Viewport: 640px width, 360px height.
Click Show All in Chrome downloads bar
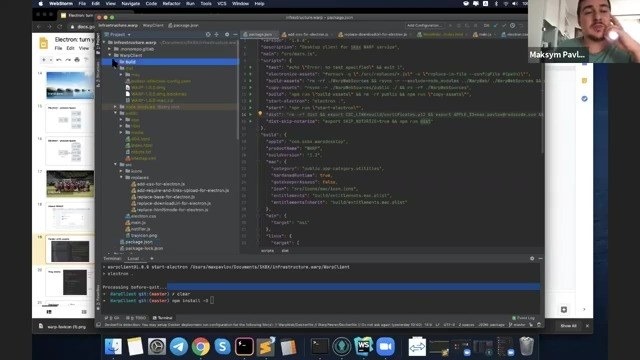click(x=568, y=326)
